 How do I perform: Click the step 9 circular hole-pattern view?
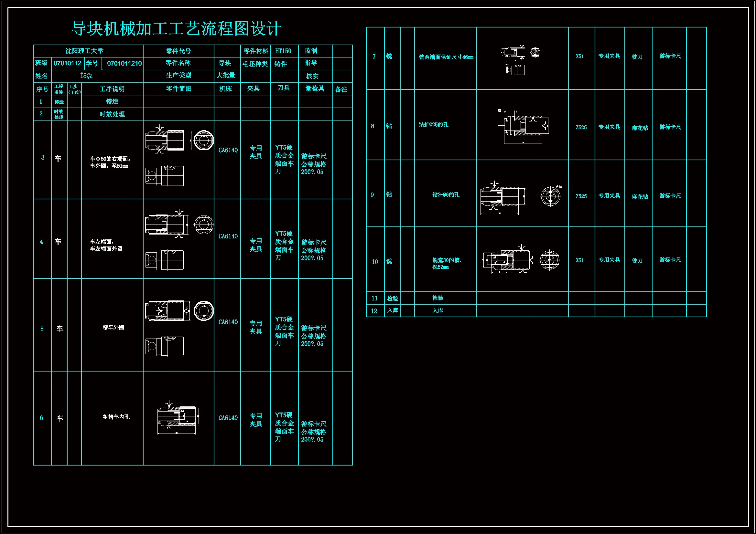550,196
